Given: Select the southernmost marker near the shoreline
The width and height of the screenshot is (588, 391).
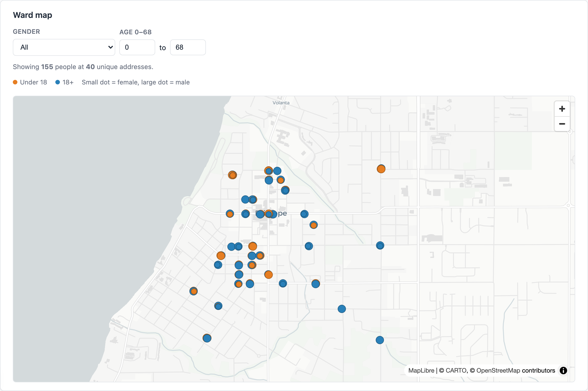Looking at the screenshot, I should click(x=207, y=338).
